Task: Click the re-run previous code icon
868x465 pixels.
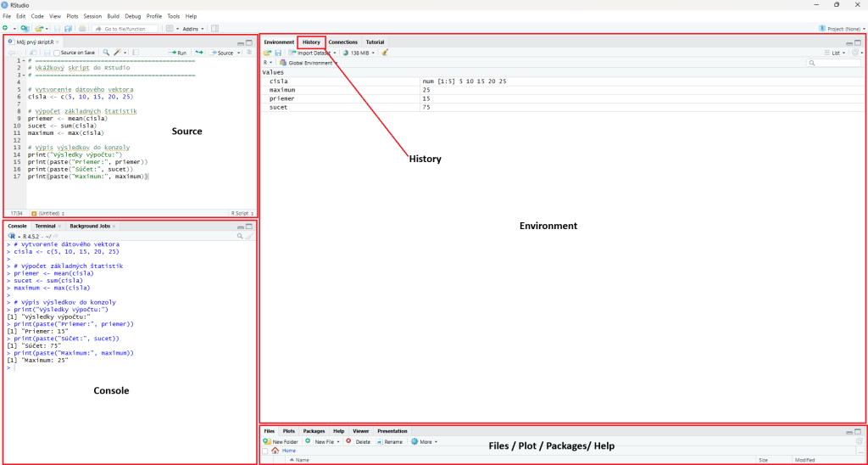Action: pyautogui.click(x=199, y=53)
